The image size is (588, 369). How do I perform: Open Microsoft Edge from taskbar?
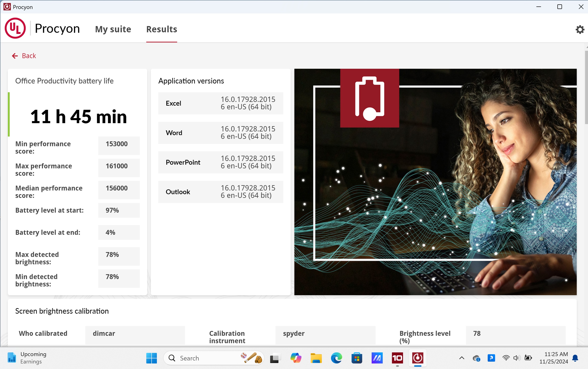(x=336, y=358)
